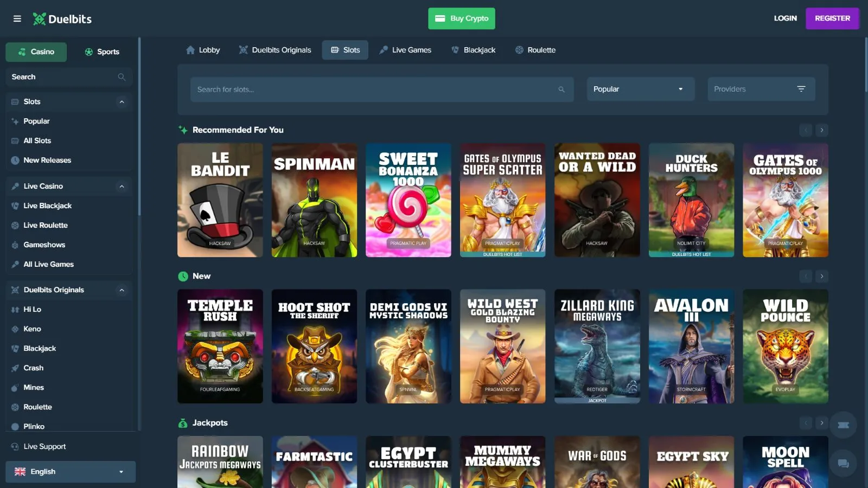This screenshot has height=488, width=868.
Task: Collapse the Slots sidebar section
Action: coord(122,102)
